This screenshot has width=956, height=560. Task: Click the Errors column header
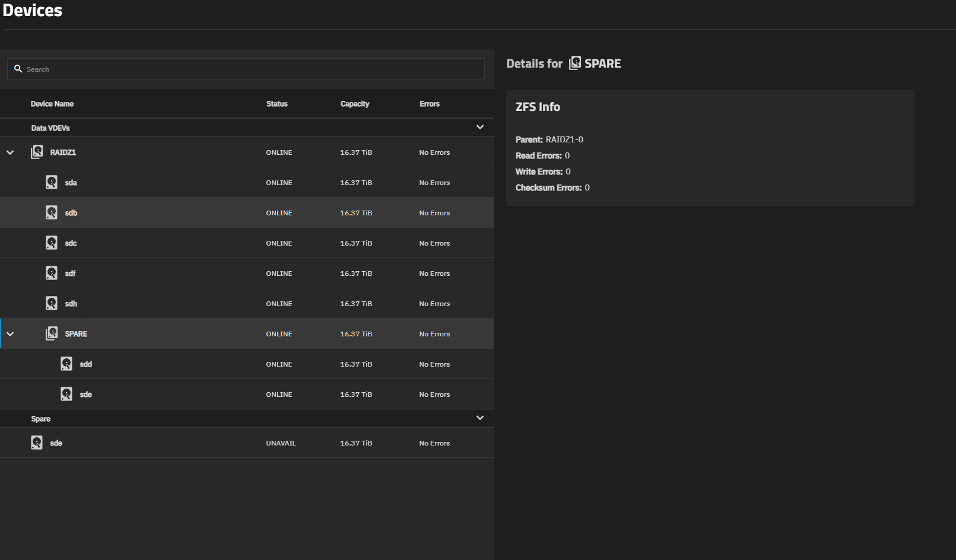pyautogui.click(x=430, y=104)
